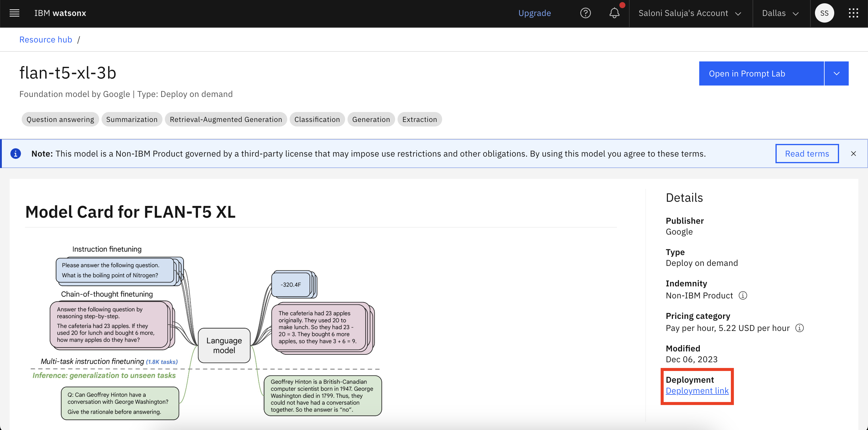Open the Dallas region dropdown

point(781,13)
